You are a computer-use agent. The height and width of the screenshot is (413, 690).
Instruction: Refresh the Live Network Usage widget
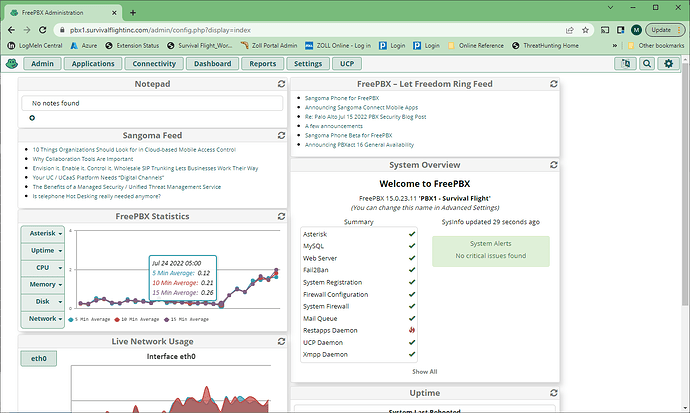[281, 341]
